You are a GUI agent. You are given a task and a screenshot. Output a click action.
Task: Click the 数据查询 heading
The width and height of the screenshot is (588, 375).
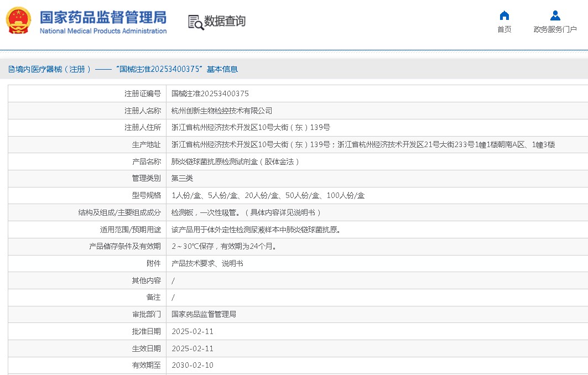pyautogui.click(x=225, y=21)
